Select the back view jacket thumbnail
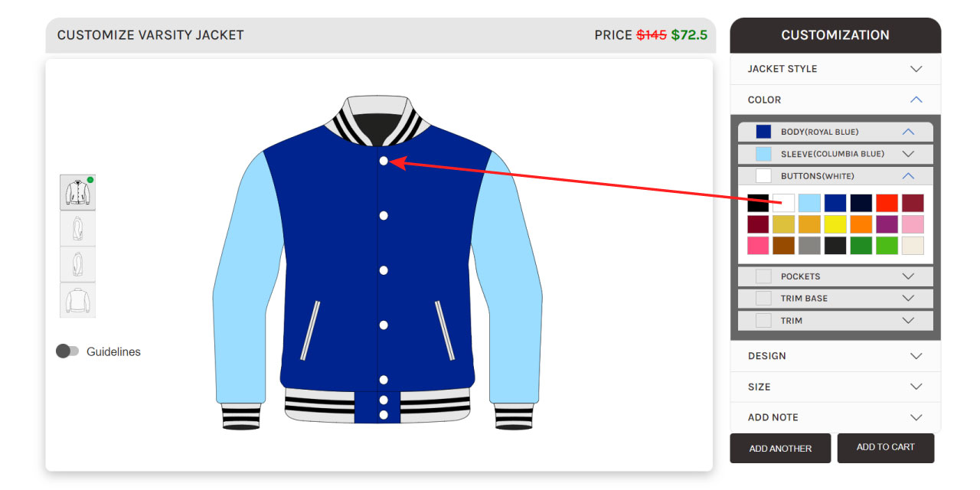Image resolution: width=980 pixels, height=490 pixels. click(x=78, y=300)
